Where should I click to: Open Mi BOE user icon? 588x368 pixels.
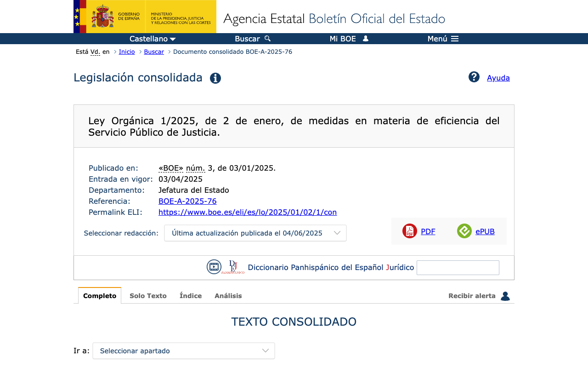pyautogui.click(x=366, y=39)
